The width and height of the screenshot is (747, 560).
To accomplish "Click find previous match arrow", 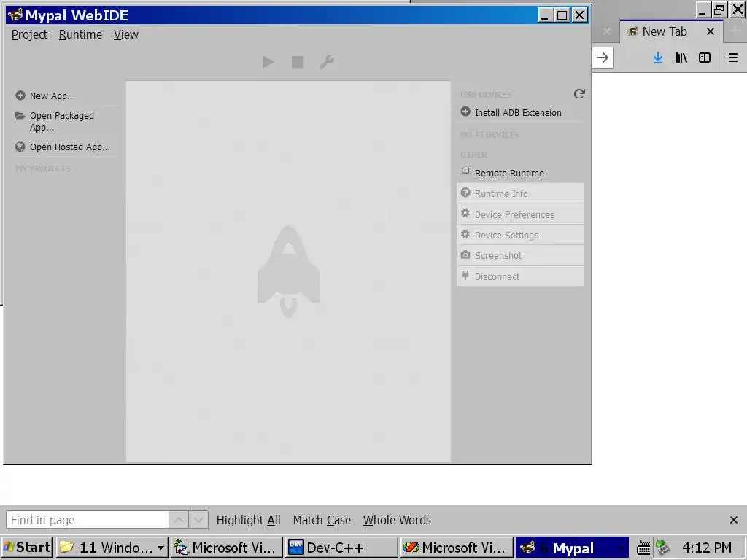I will 179,519.
